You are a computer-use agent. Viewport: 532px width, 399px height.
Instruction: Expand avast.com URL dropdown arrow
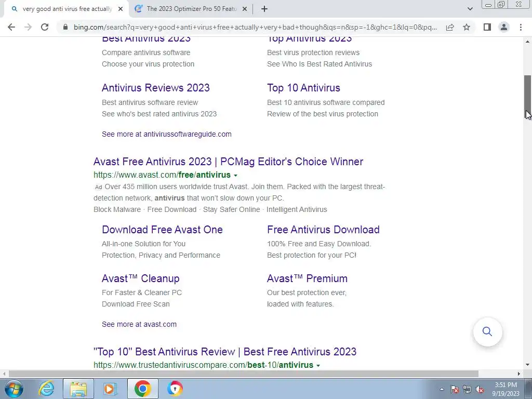[235, 176]
